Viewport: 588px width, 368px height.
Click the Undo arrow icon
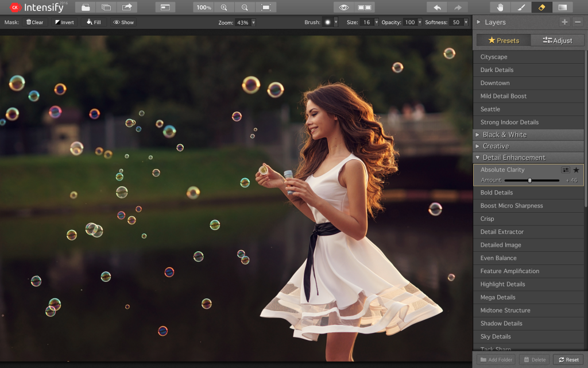[x=437, y=7]
